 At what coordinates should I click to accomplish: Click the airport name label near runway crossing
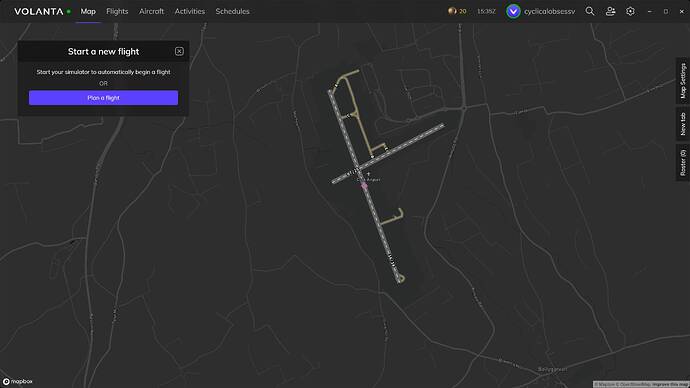point(369,179)
